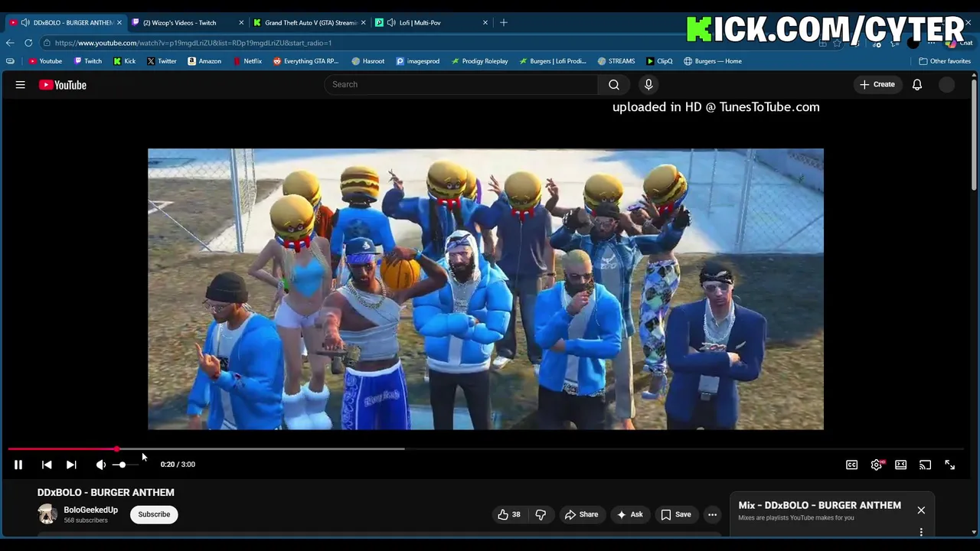Reload the current page
This screenshot has height=551, width=980.
tap(28, 43)
